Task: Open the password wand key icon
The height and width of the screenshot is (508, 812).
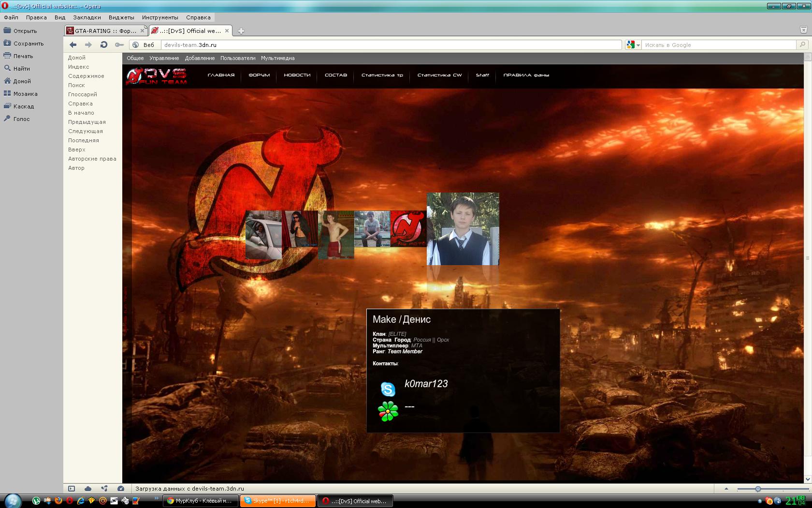Action: (x=119, y=45)
